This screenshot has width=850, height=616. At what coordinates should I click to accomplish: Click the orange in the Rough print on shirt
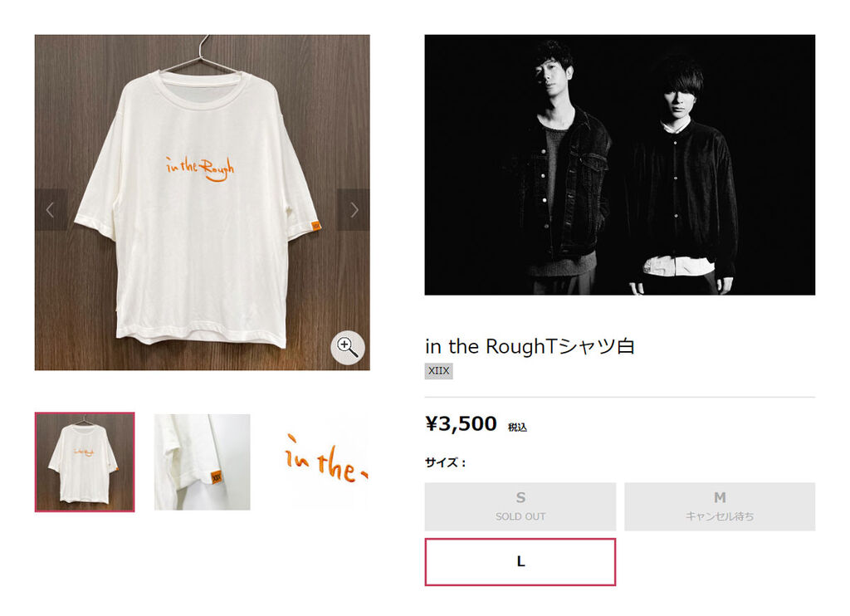pos(200,168)
